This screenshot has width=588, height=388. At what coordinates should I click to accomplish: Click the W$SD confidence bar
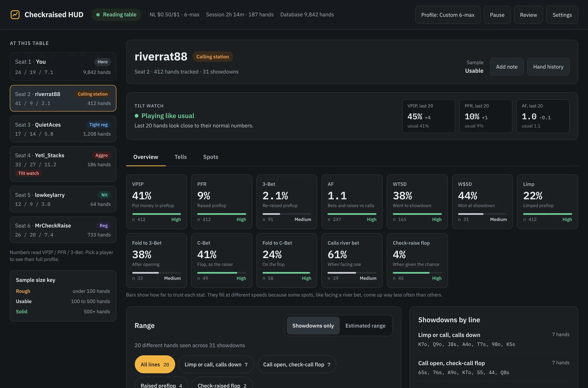pyautogui.click(x=482, y=214)
